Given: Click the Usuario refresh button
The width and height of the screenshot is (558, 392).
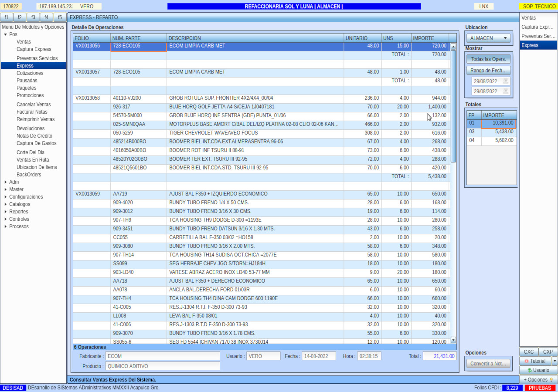Looking at the screenshot, I should coord(538,370).
